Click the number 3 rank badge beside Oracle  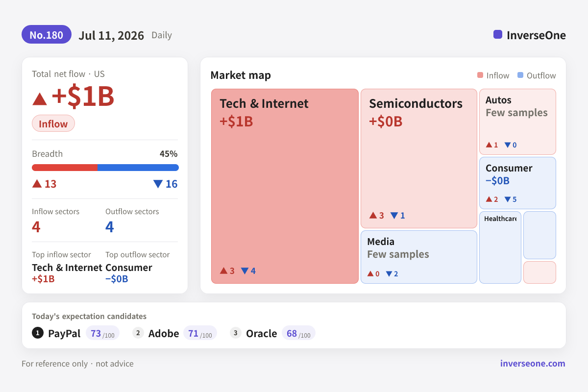tap(236, 333)
